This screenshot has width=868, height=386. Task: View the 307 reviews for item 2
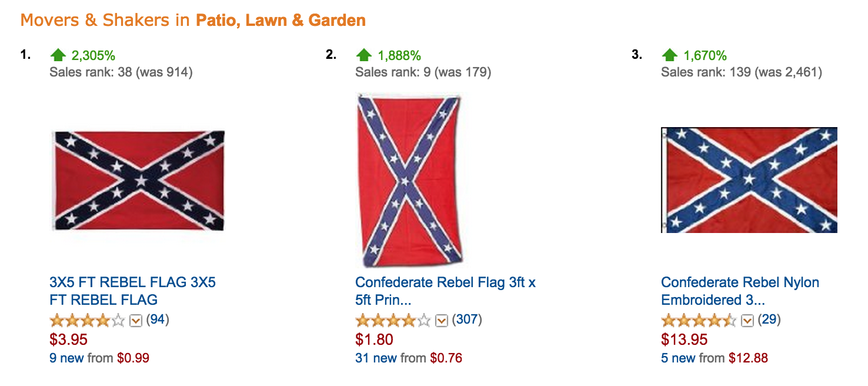tap(468, 321)
